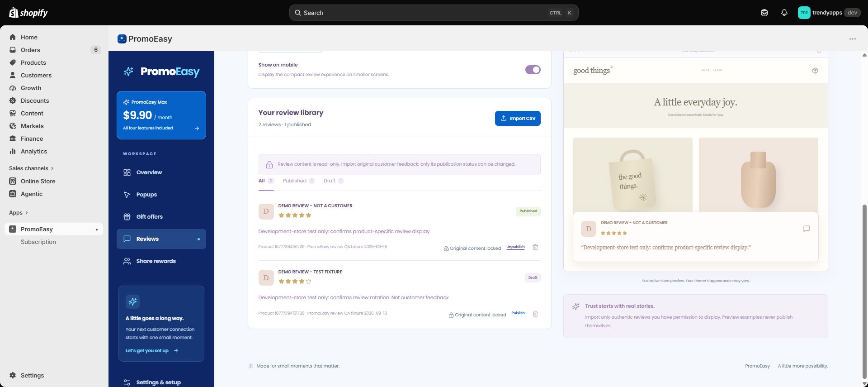868x387 pixels.
Task: Click the Shopify search field
Action: click(434, 13)
